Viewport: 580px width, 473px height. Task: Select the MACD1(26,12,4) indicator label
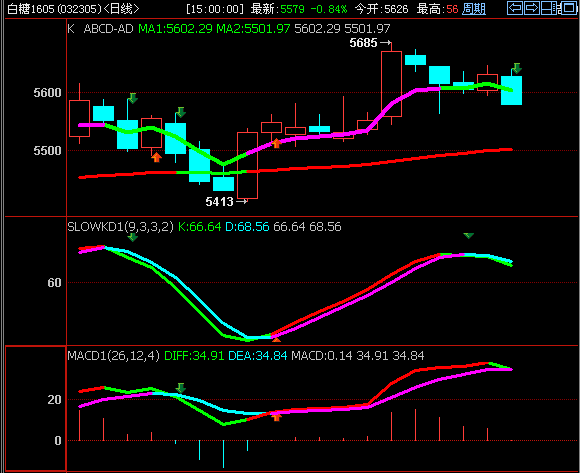(114, 355)
